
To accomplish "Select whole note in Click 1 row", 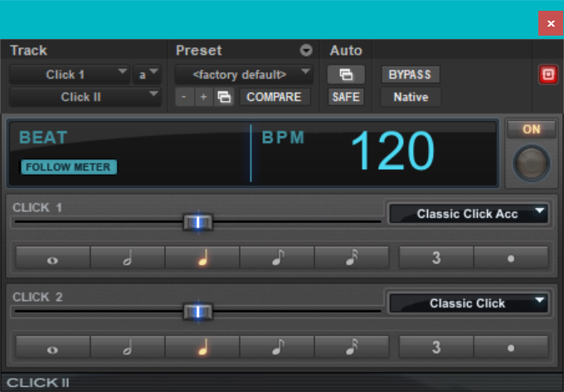I will coord(52,258).
